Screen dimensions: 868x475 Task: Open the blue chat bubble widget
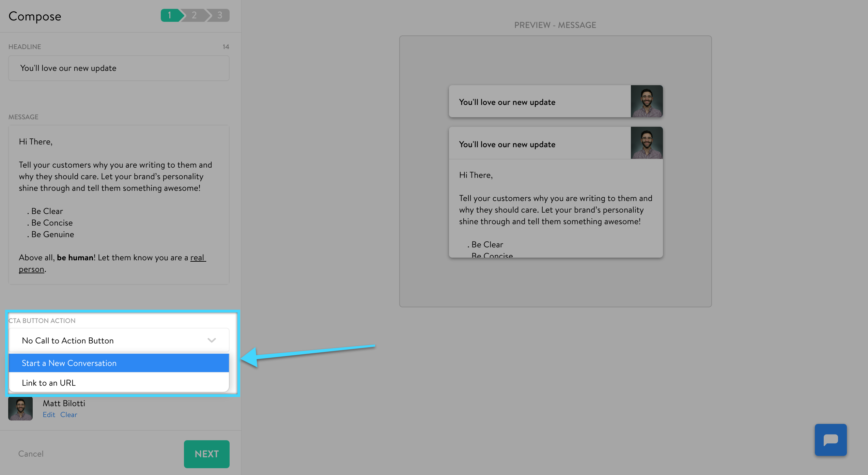830,440
